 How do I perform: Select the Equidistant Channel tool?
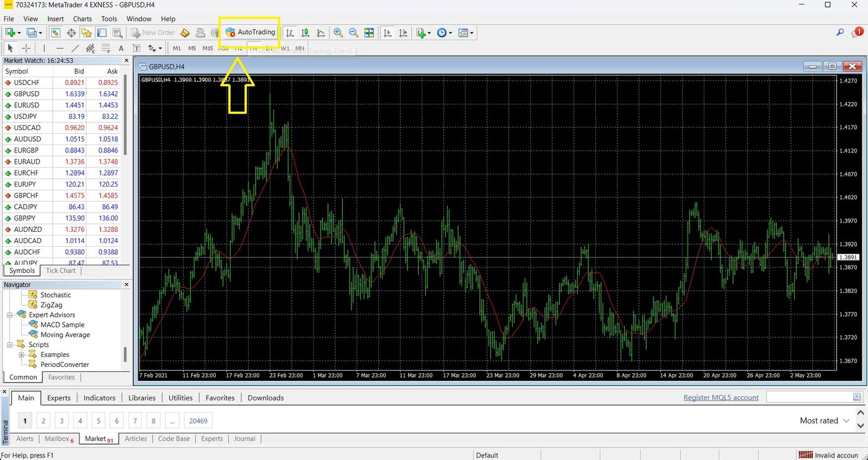(x=90, y=48)
